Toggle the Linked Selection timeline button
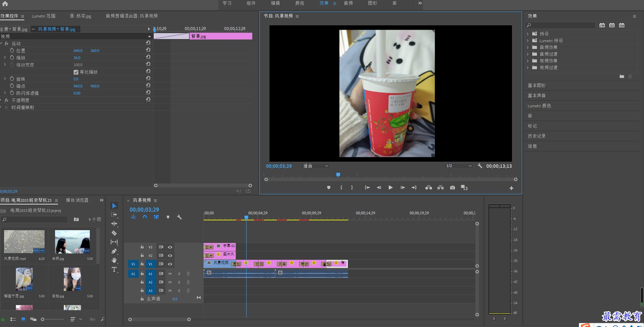This screenshot has height=327, width=644. pyautogui.click(x=156, y=217)
